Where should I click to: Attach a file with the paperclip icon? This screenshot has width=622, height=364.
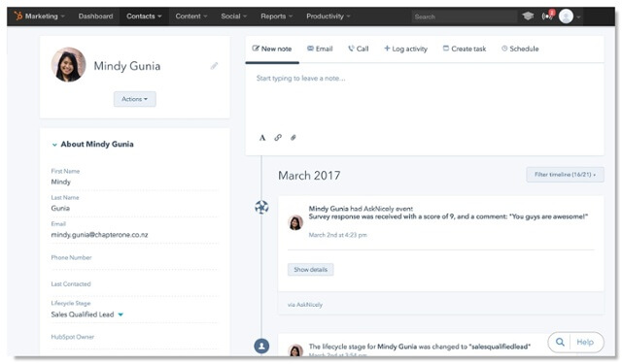click(x=294, y=138)
